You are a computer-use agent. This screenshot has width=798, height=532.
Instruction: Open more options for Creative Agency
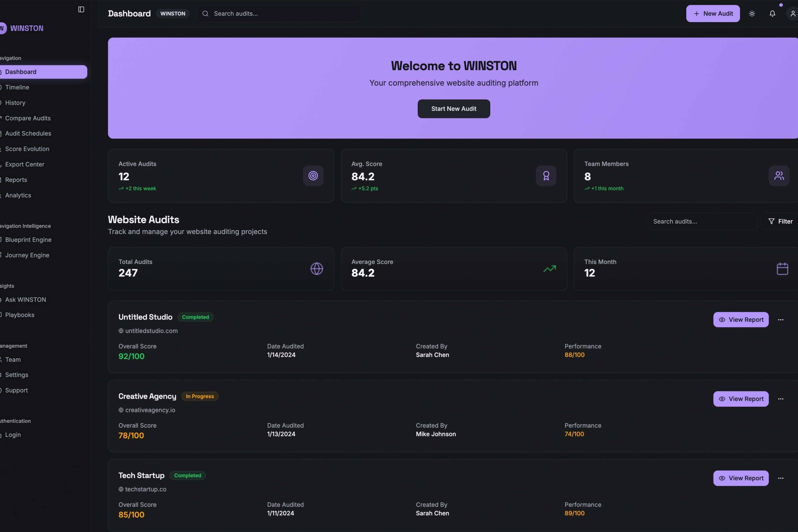[x=781, y=399]
